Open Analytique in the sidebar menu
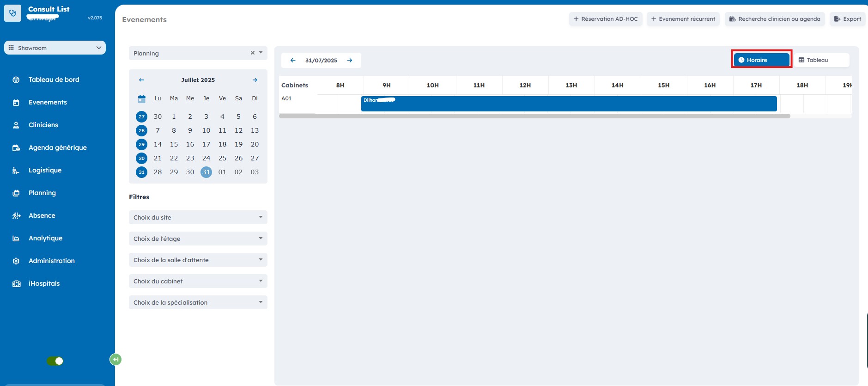This screenshot has height=386, width=868. pyautogui.click(x=45, y=238)
